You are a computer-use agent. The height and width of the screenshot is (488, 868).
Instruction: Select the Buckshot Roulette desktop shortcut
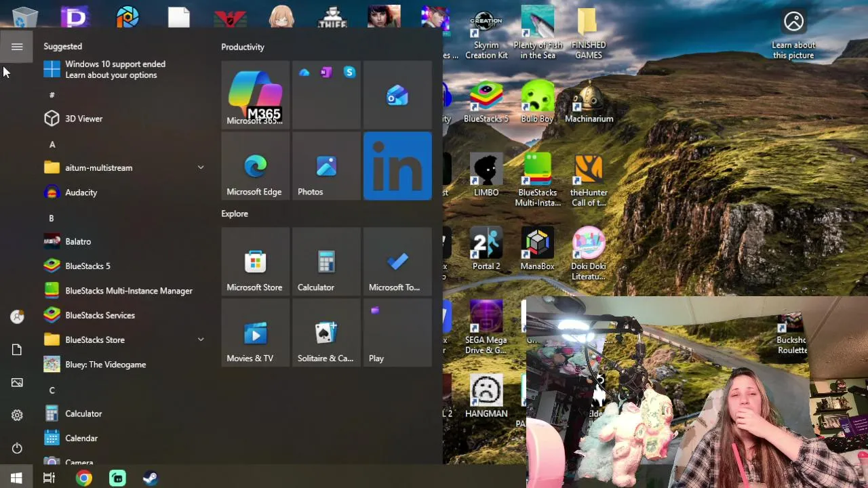coord(792,334)
